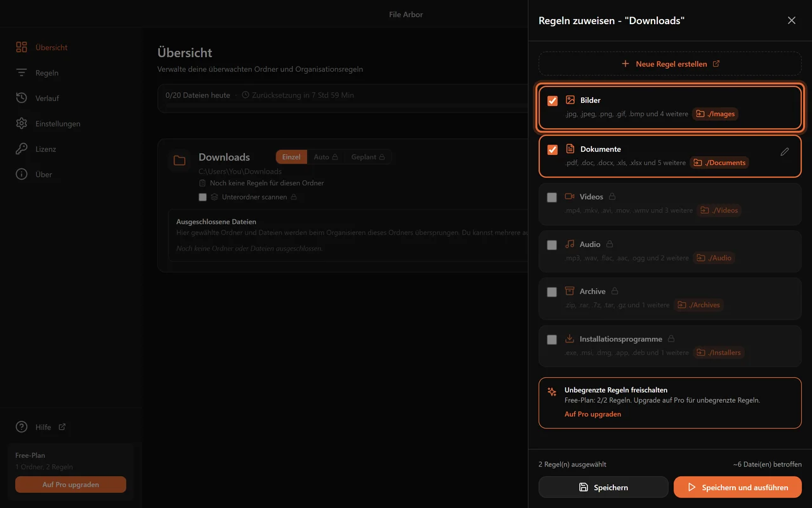Uncheck the Dokumente rule checkbox

point(553,150)
